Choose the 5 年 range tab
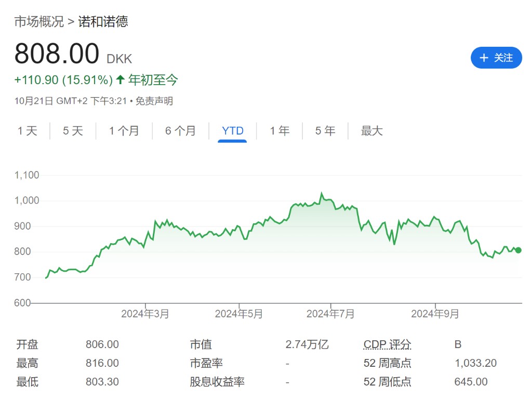The image size is (532, 399). 325,130
